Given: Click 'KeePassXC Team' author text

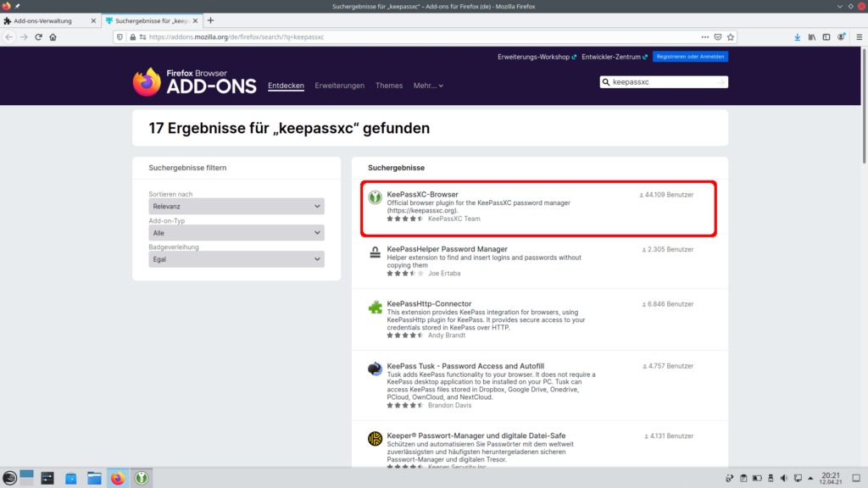Looking at the screenshot, I should coord(454,219).
